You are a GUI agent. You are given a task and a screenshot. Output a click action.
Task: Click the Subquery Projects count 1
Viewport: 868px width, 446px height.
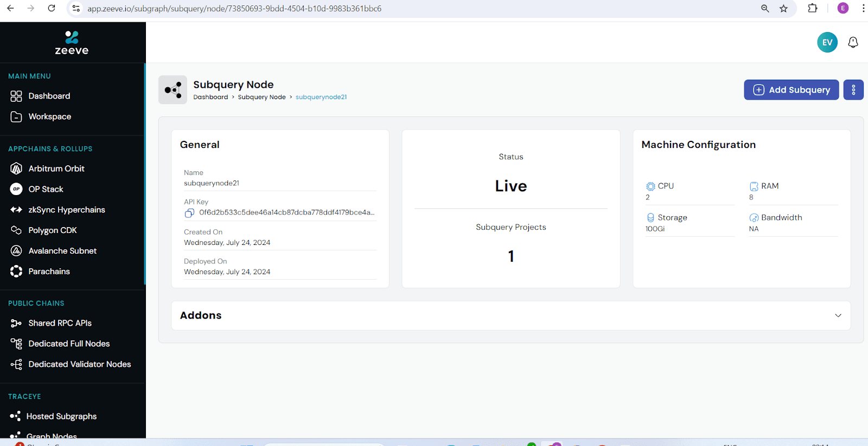(x=511, y=256)
